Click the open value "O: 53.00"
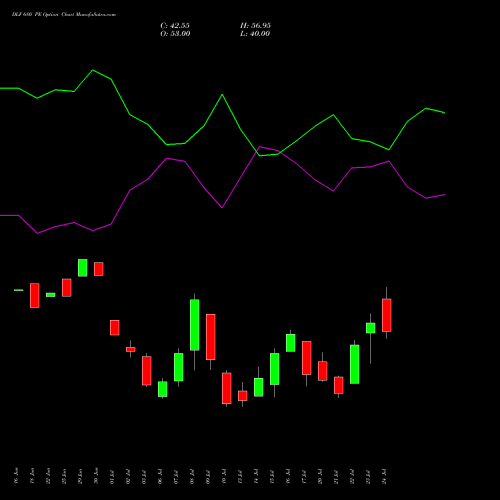Viewport: 500px width, 500px height. [x=175, y=34]
